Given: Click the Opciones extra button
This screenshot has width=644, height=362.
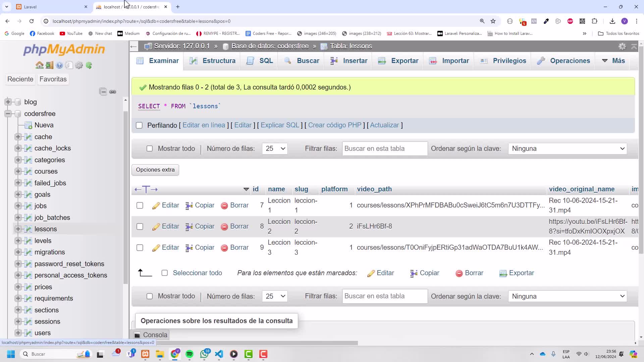Looking at the screenshot, I should 155,170.
